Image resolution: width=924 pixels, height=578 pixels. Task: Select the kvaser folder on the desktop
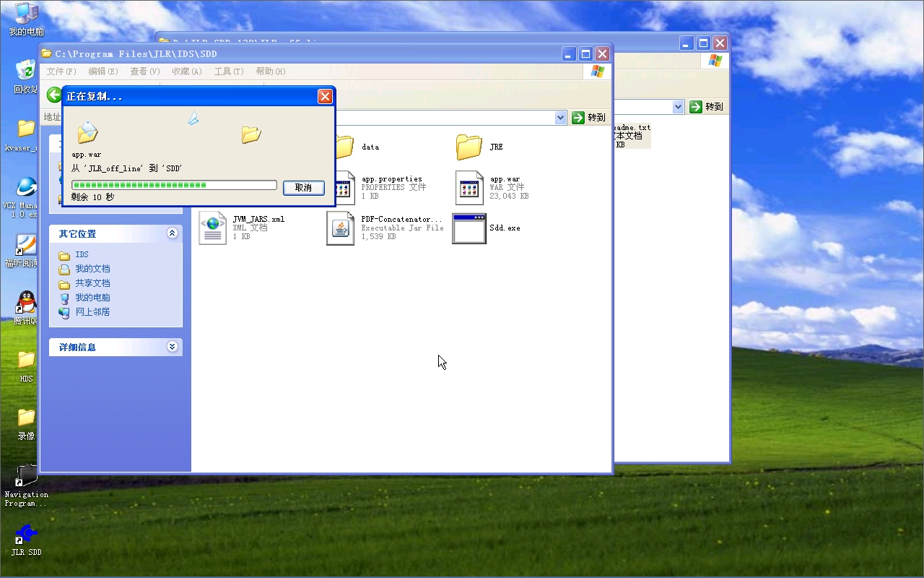26,134
